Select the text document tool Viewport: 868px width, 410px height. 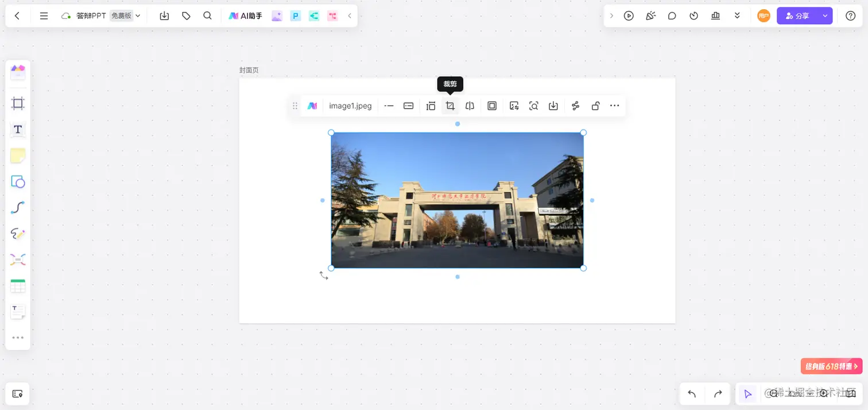coord(18,312)
